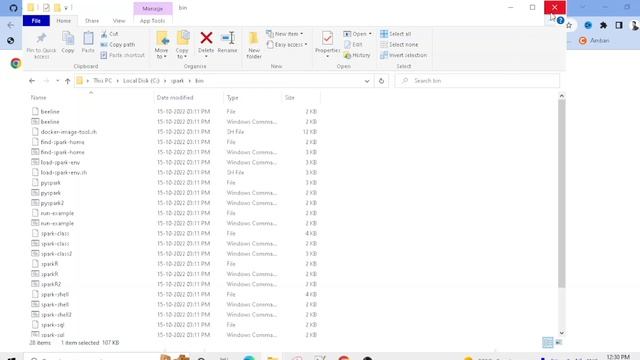Click the Search bin field
Viewport: 640px width, 360px height.
pos(477,81)
